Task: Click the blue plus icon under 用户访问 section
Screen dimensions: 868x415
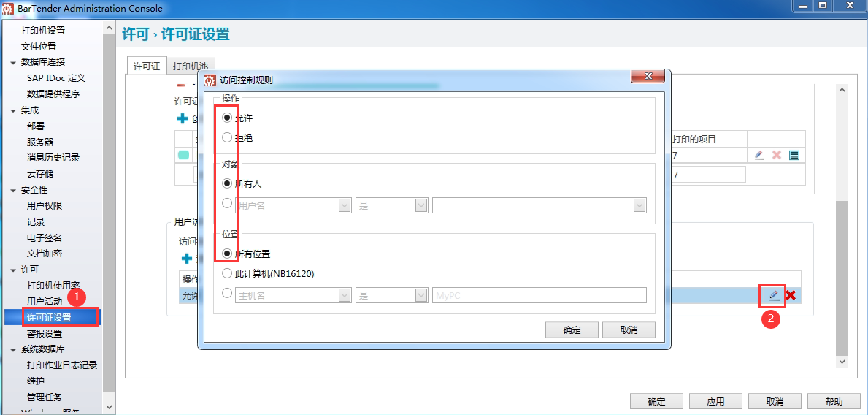Action: coord(186,259)
